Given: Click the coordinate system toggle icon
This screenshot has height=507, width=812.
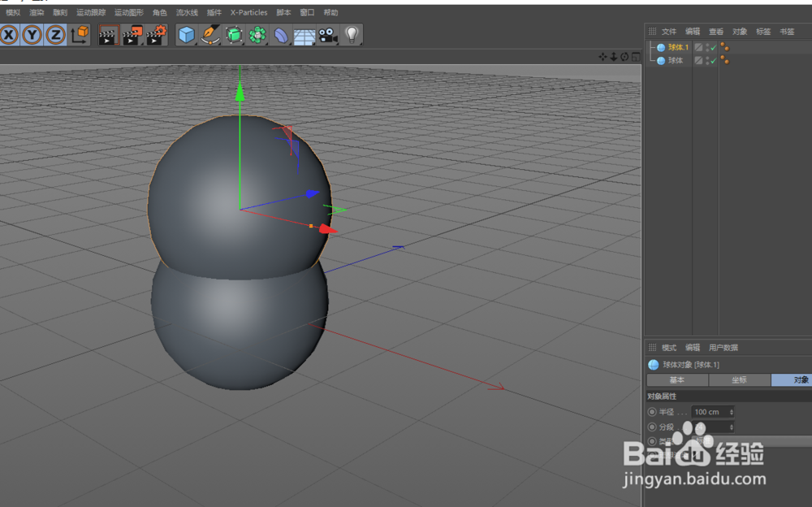Looking at the screenshot, I should tap(80, 35).
